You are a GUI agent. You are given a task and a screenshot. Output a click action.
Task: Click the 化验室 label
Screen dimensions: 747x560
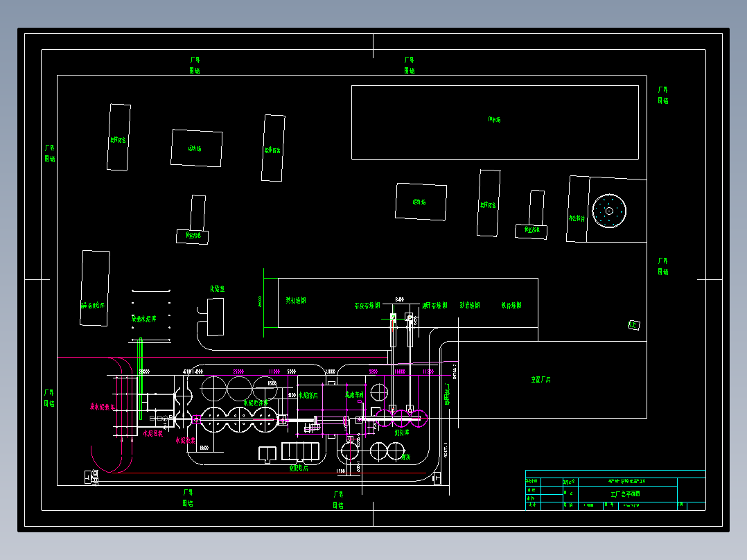click(x=218, y=289)
